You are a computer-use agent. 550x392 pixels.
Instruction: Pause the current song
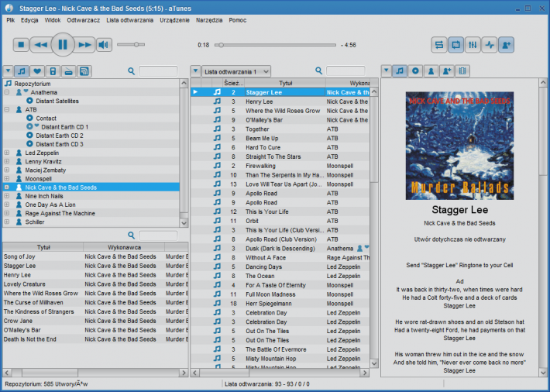(x=63, y=45)
